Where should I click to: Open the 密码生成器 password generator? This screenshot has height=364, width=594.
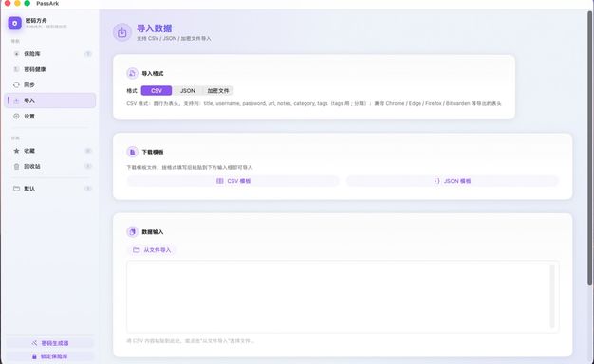pos(50,343)
